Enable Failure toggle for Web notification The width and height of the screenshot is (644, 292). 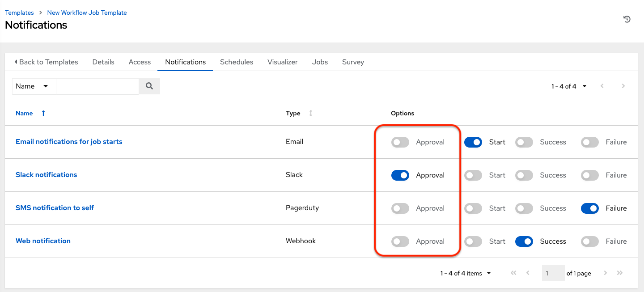589,241
